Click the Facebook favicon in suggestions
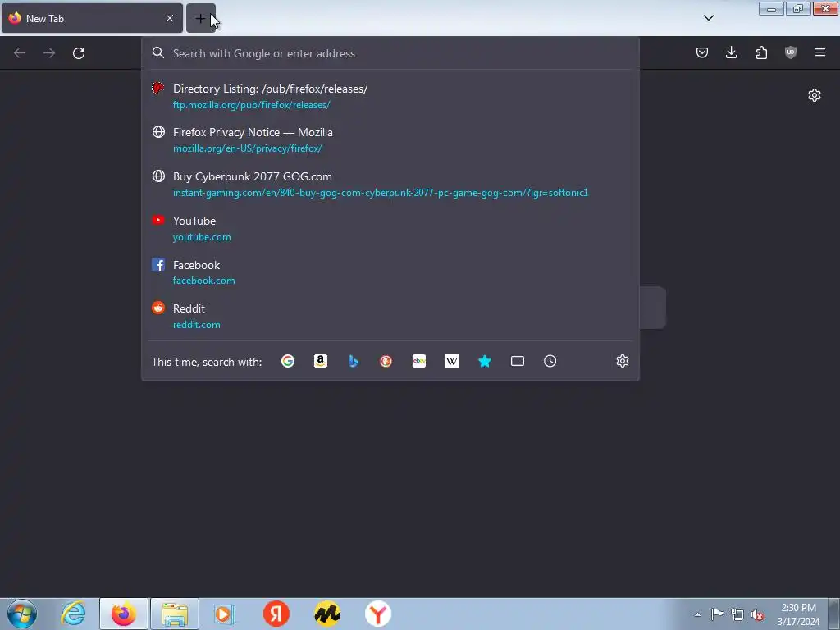 tap(158, 264)
